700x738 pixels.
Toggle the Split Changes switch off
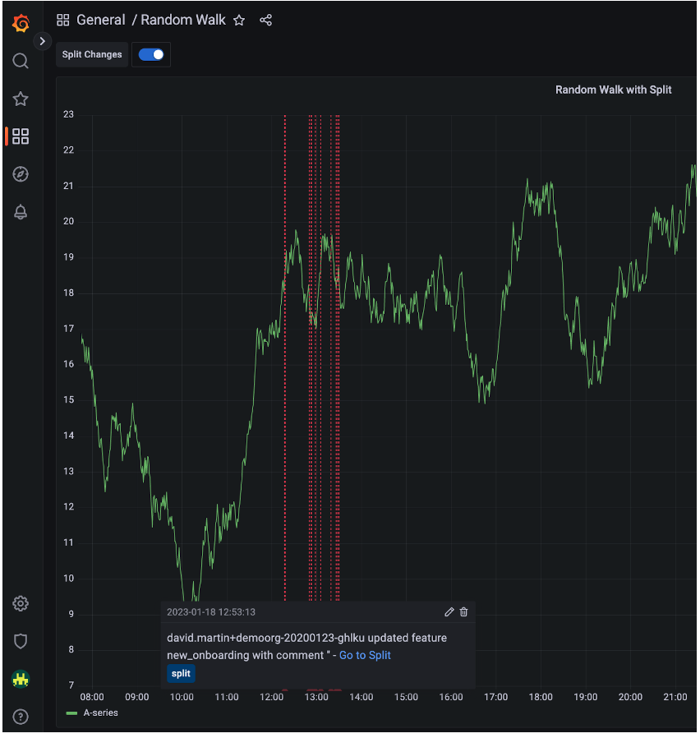point(151,55)
